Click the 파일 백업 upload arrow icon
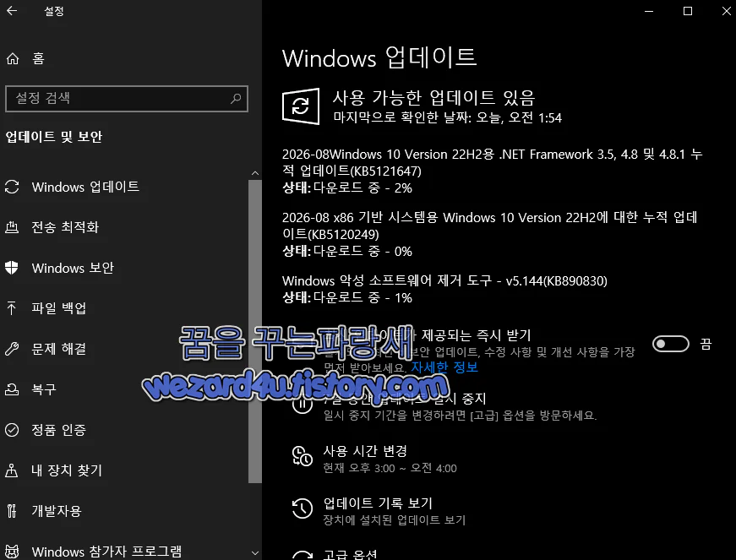 (12, 308)
